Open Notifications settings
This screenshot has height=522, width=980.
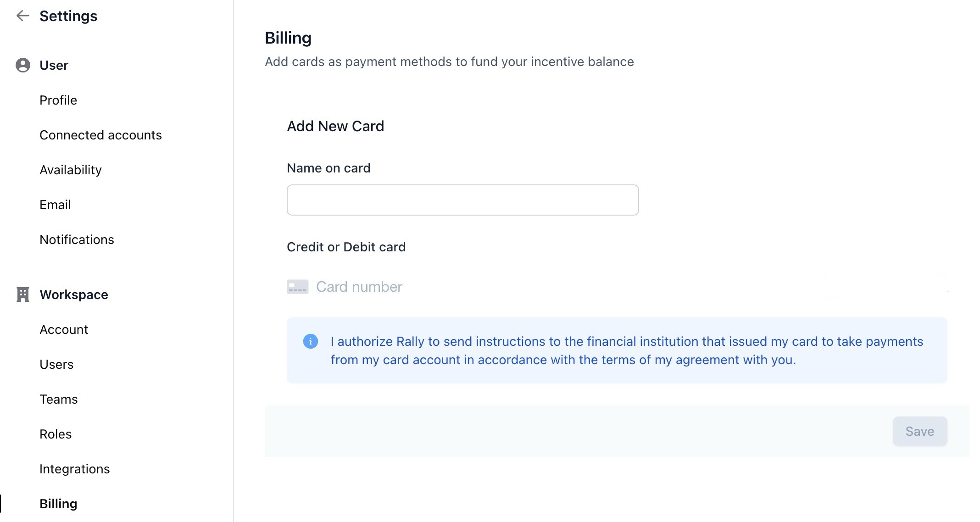point(77,239)
